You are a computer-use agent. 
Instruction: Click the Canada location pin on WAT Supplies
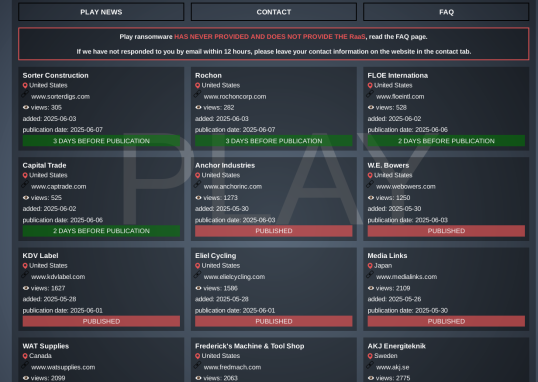[25, 356]
